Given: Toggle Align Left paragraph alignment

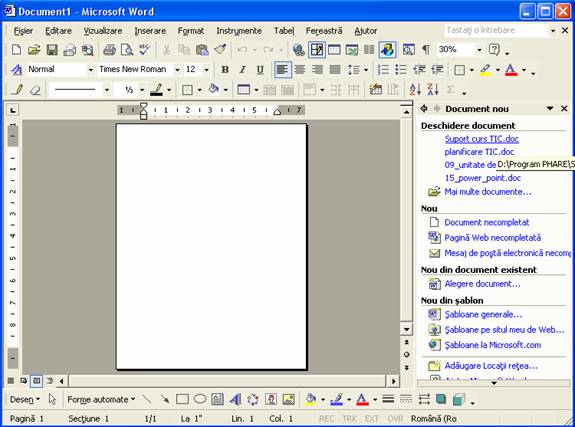Looking at the screenshot, I should tap(282, 70).
